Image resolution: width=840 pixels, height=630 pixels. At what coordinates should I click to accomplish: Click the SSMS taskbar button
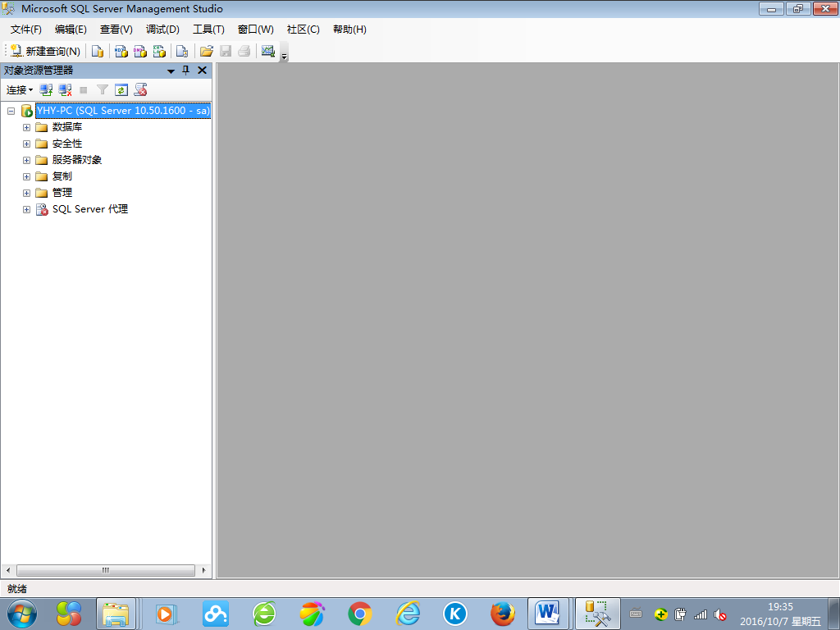[x=598, y=614]
